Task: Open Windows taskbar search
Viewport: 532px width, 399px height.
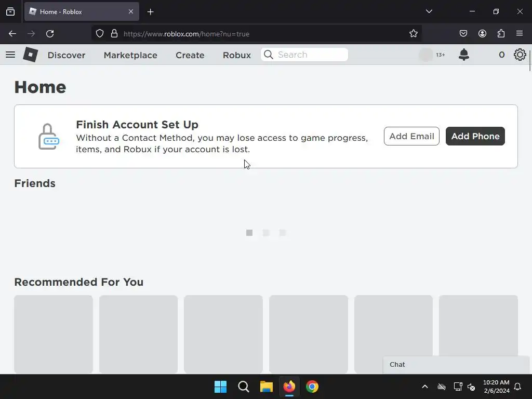Action: point(244,387)
